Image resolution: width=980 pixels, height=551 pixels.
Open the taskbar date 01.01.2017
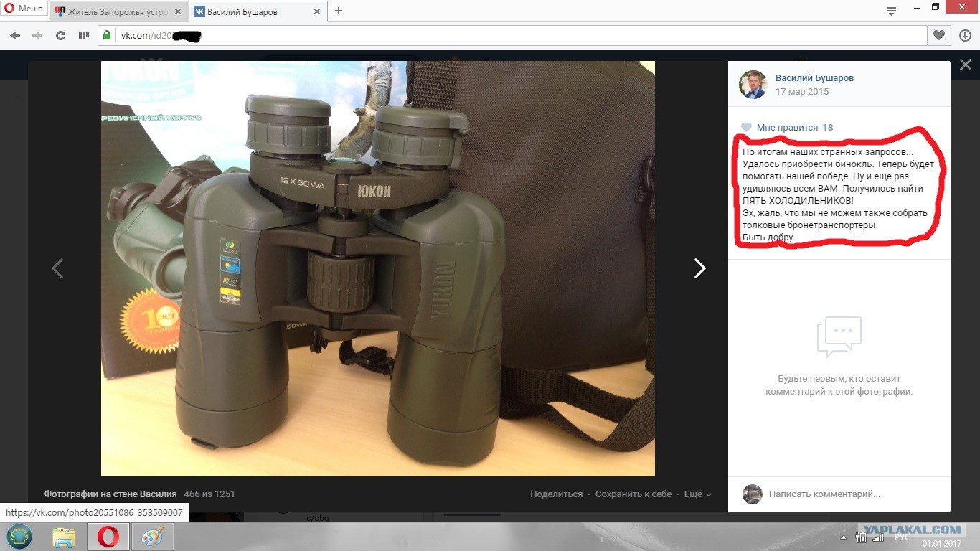(941, 543)
